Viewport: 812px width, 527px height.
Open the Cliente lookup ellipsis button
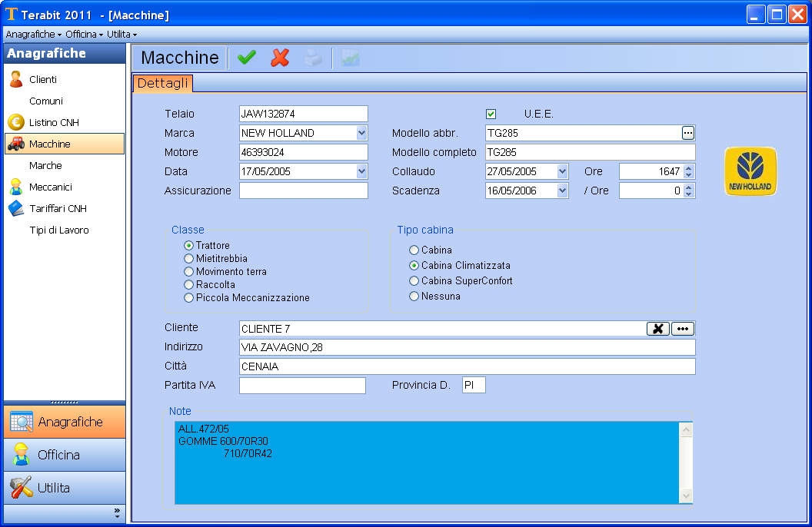(x=683, y=329)
